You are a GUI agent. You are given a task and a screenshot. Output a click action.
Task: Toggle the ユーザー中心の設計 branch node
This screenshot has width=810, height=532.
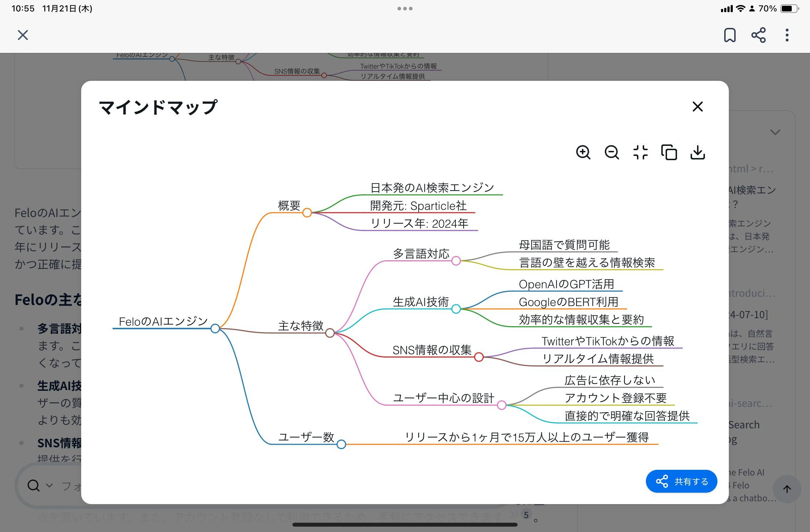coord(502,405)
